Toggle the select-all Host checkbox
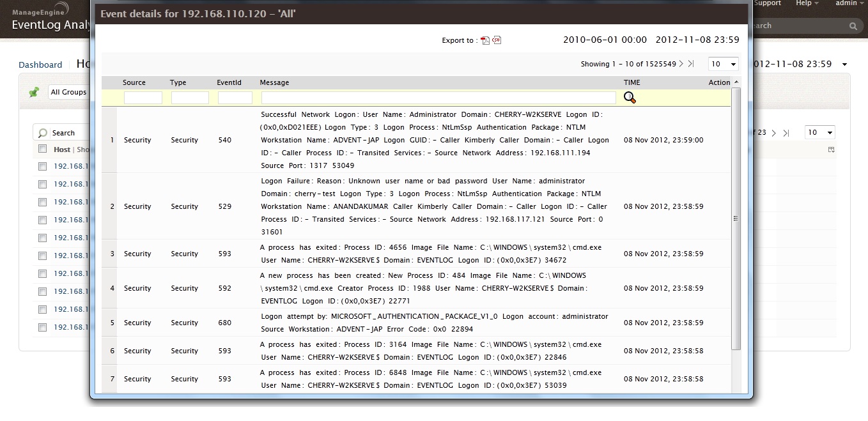The image size is (868, 421). [x=42, y=149]
